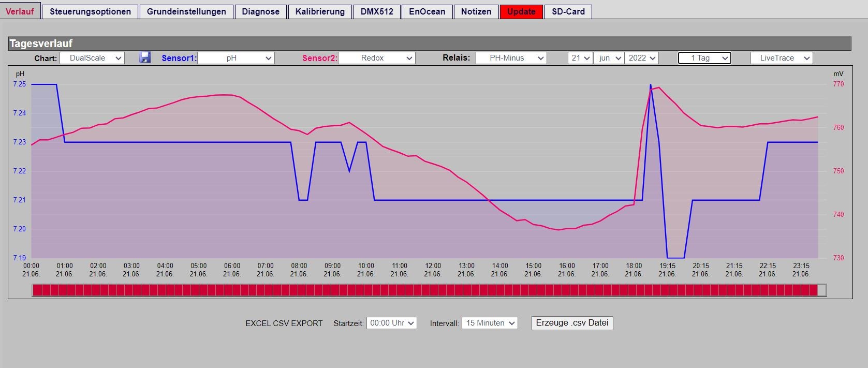Image resolution: width=868 pixels, height=368 pixels.
Task: Expand the Sensor2 Redox dropdown
Action: tap(377, 58)
